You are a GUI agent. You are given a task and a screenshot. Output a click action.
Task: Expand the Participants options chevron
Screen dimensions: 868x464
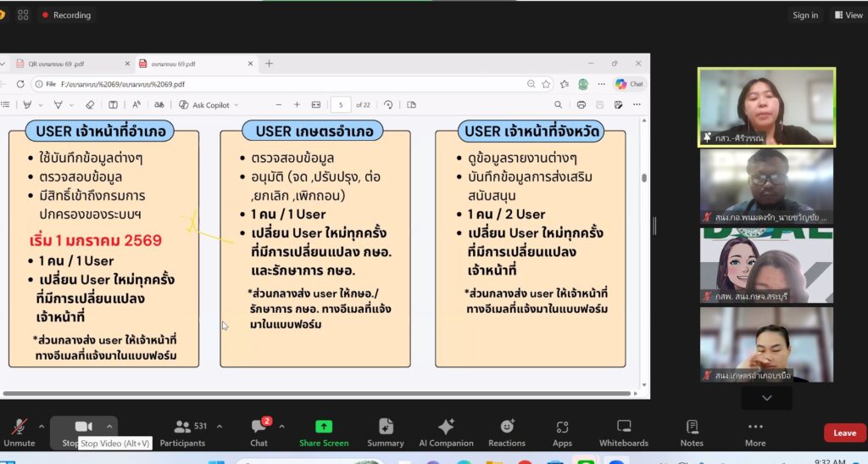pos(220,426)
